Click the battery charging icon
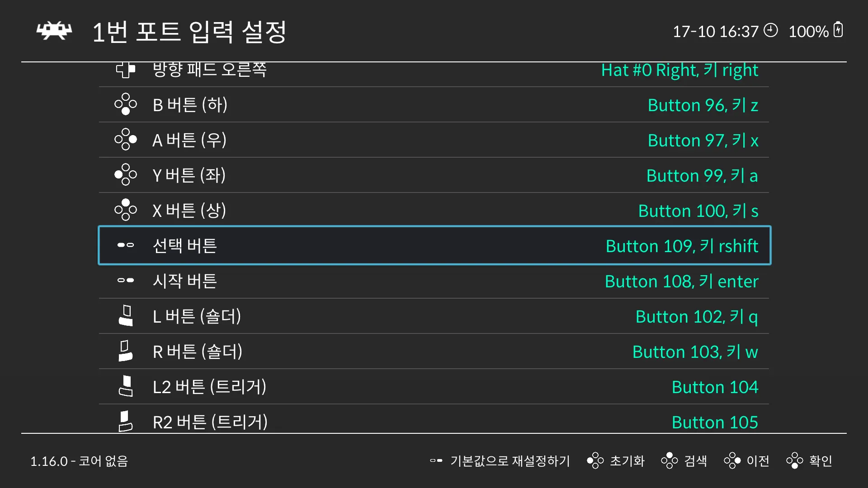Viewport: 868px width, 488px height. coord(838,30)
